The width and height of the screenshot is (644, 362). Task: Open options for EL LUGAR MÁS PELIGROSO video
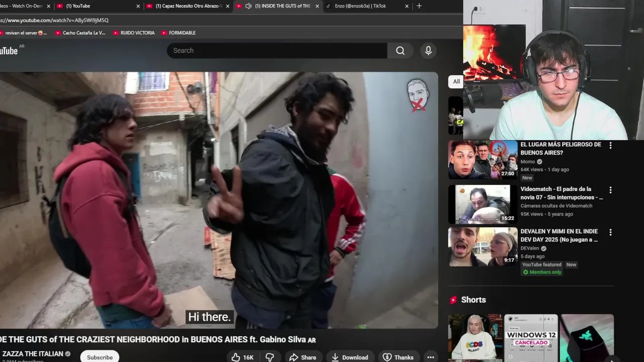[x=610, y=145]
